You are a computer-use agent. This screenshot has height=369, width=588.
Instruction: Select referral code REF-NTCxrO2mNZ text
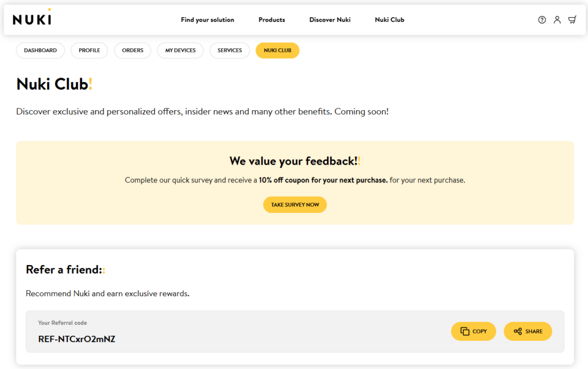coord(77,339)
